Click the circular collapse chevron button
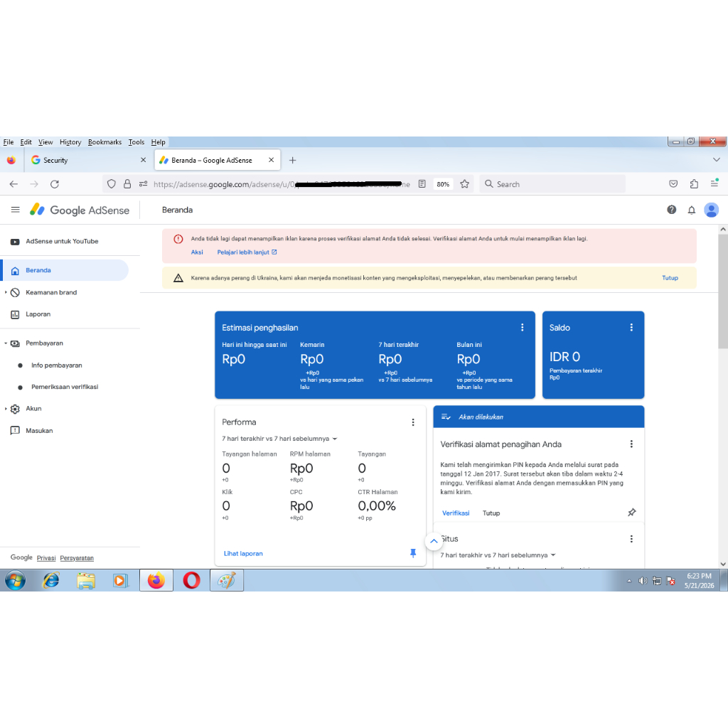 click(x=434, y=541)
